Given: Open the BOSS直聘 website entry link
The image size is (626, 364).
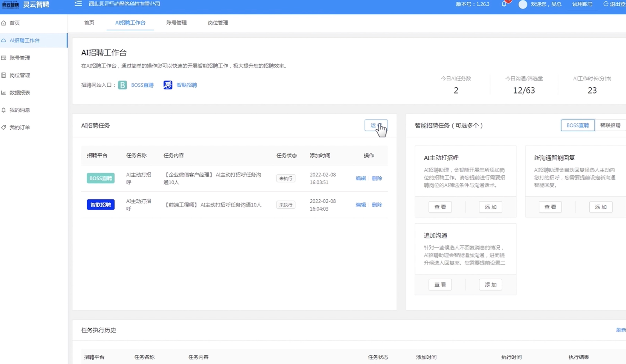Looking at the screenshot, I should click(x=142, y=85).
